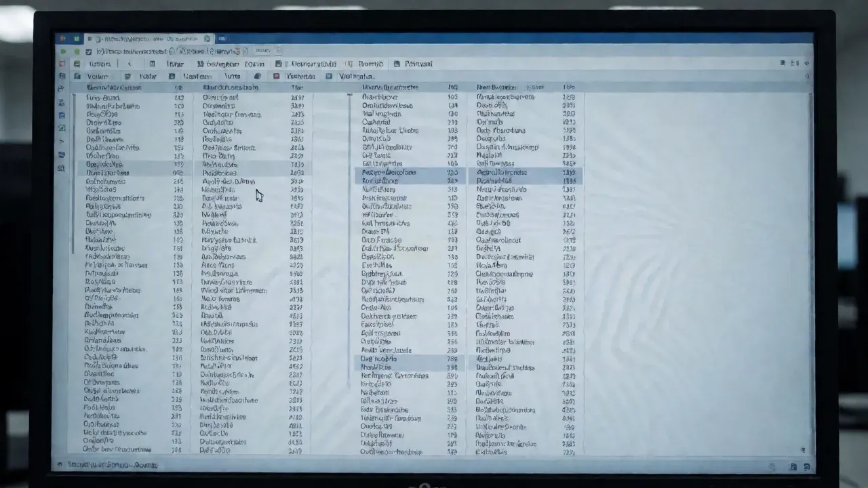Click the back chevron in the first toolbar row

click(130, 64)
